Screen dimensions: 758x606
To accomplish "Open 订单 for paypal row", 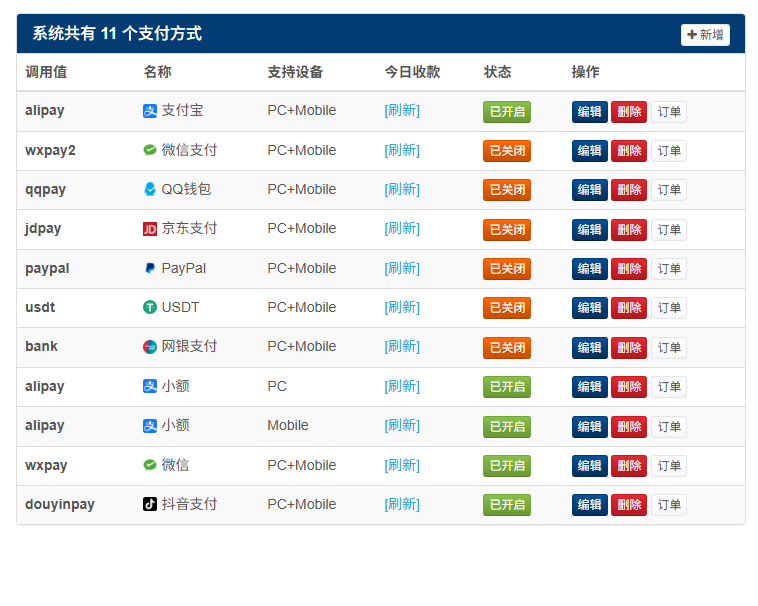I will [669, 269].
